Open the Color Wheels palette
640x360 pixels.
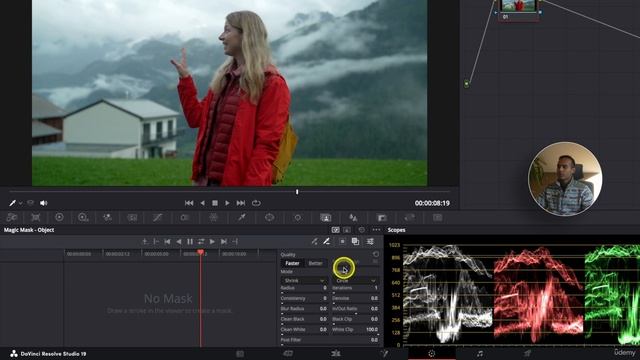pyautogui.click(x=59, y=218)
